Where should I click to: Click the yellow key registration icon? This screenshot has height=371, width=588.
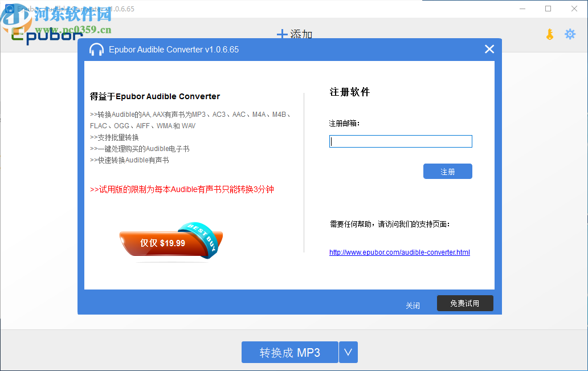(x=549, y=34)
